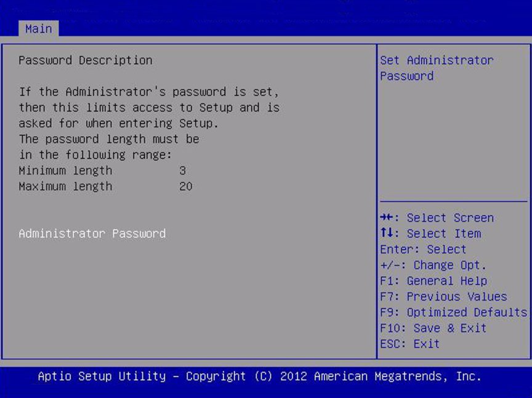The image size is (532, 398).
Task: Click the up-down arrows Select Item icon
Action: click(386, 234)
